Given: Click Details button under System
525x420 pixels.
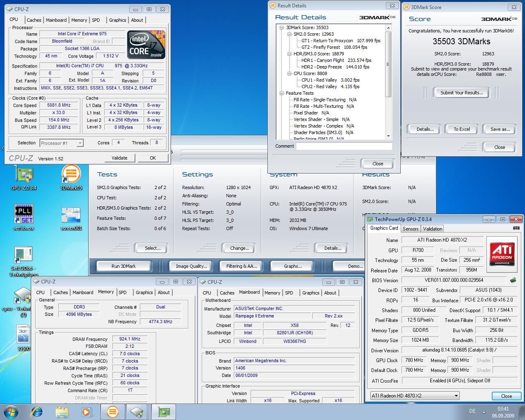Looking at the screenshot, I should 333,248.
